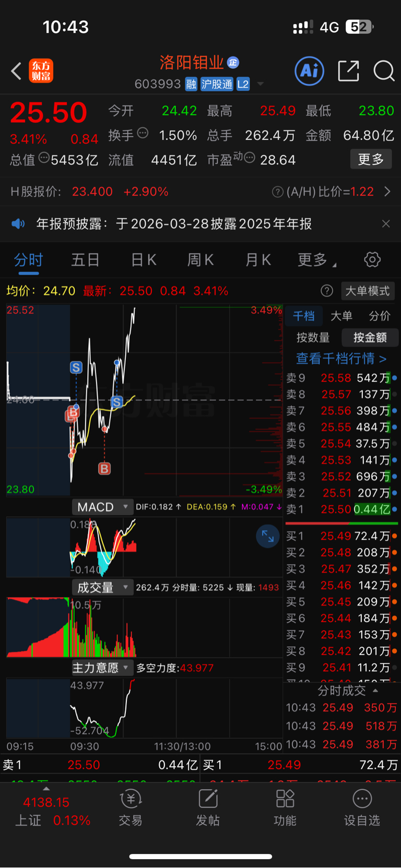Expand the 上证 index bar arrow
Image resolution: width=401 pixels, height=868 pixels.
(46, 789)
